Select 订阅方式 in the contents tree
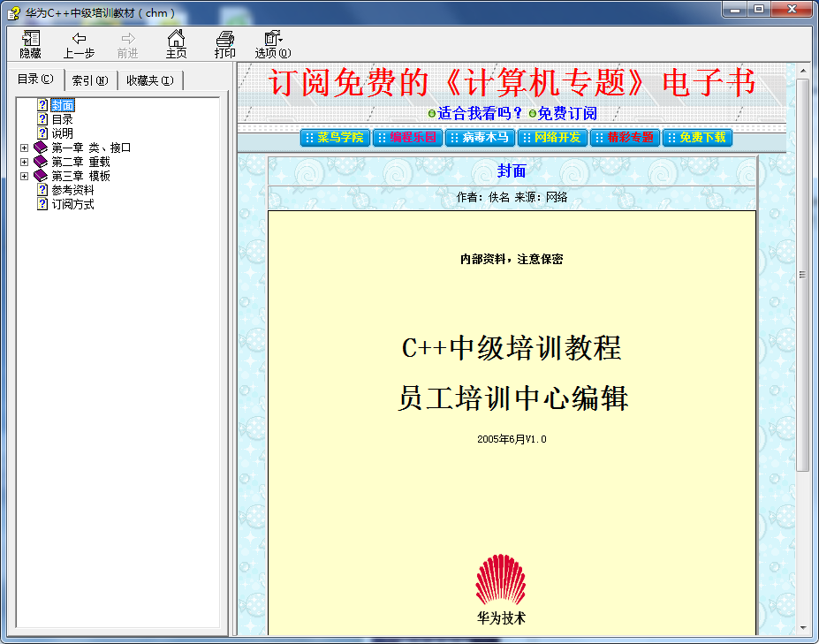Image resolution: width=819 pixels, height=644 pixels. [x=72, y=204]
